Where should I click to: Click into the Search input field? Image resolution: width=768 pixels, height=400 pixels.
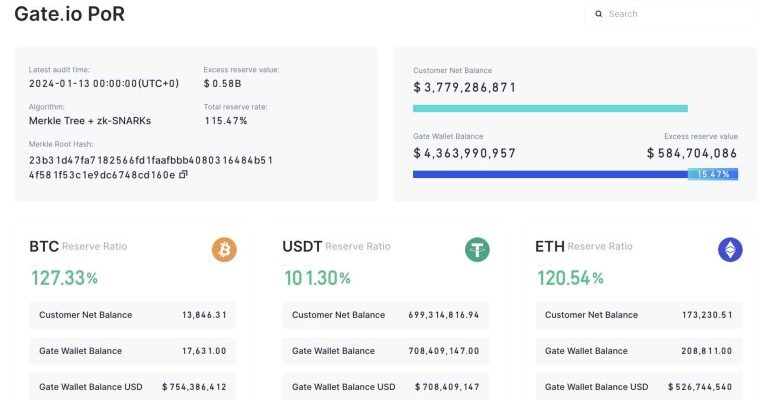coord(675,14)
